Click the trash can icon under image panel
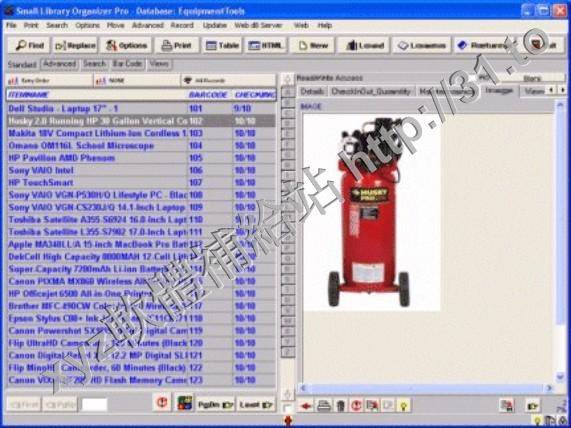The width and height of the screenshot is (571, 428). (340, 405)
